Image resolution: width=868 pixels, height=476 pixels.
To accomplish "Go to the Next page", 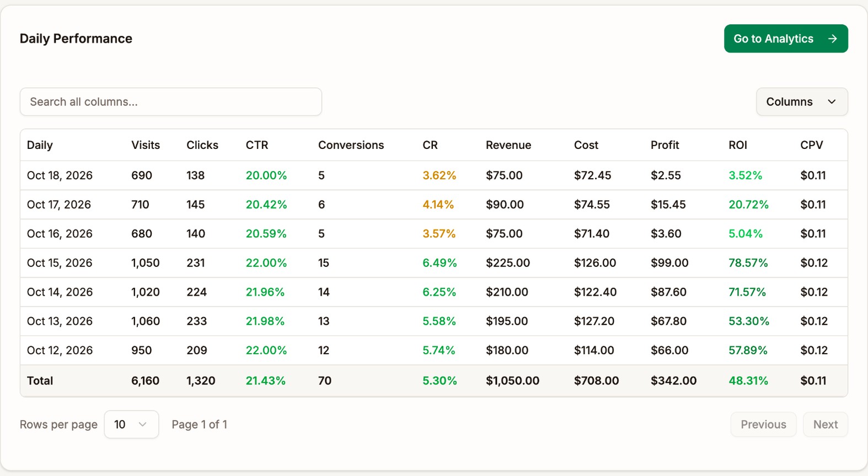I will tap(826, 424).
